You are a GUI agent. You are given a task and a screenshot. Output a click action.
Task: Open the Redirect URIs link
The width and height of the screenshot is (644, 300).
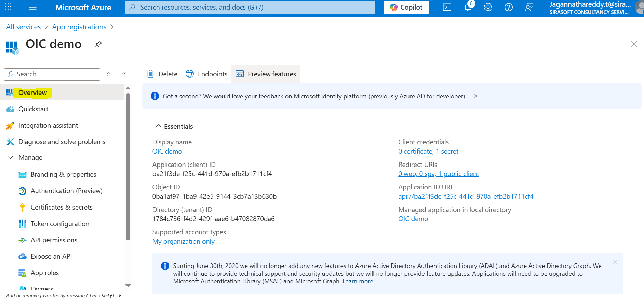[439, 174]
